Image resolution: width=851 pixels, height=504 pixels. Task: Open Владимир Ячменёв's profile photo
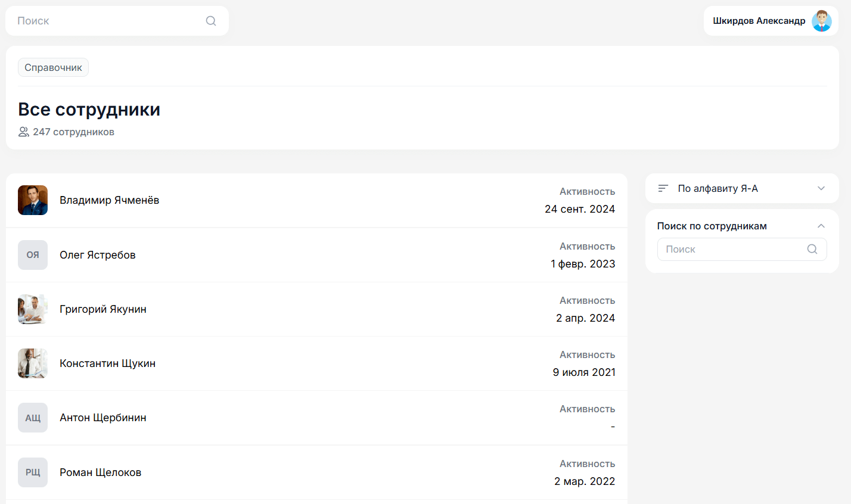pos(33,200)
